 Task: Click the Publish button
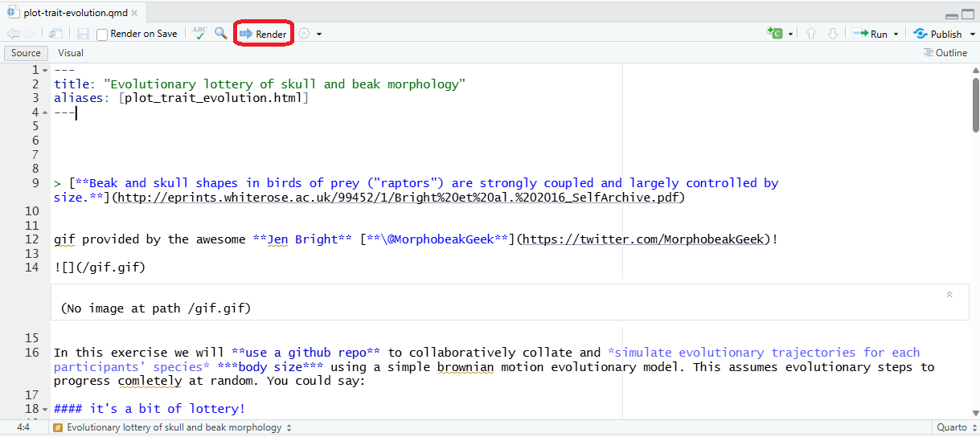(937, 34)
